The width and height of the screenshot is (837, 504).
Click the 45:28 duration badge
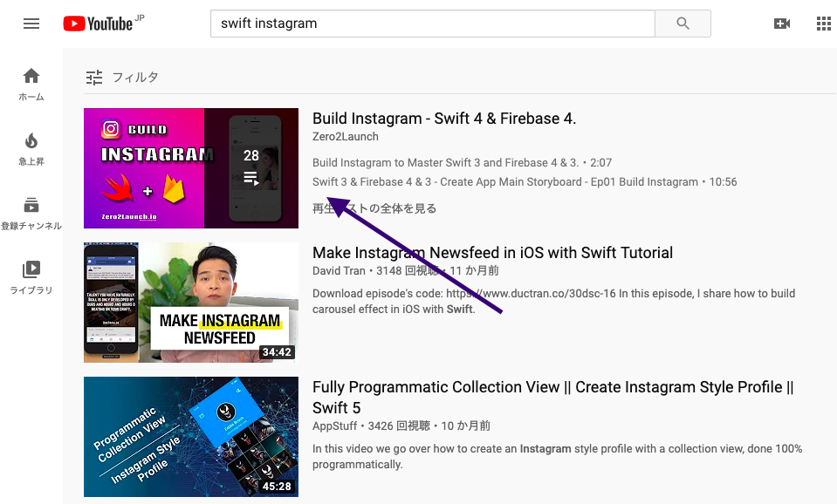tap(277, 487)
